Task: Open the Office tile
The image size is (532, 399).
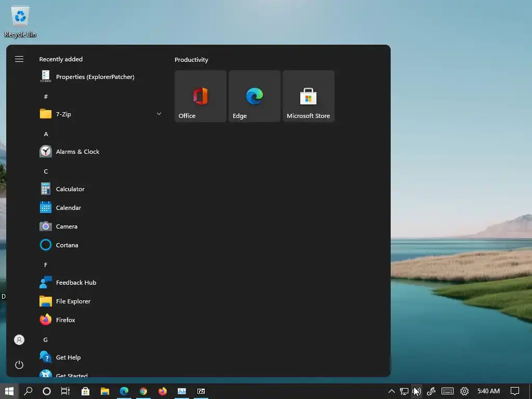Action: click(x=201, y=96)
